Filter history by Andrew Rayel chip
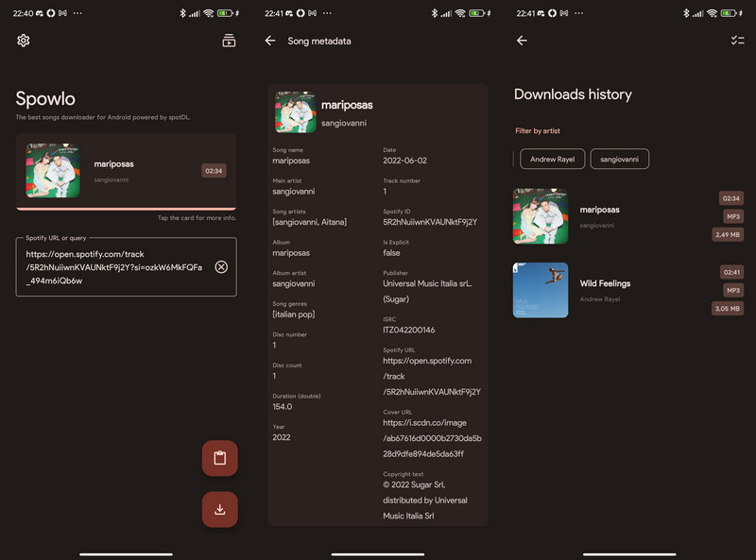This screenshot has width=756, height=560. tap(553, 159)
